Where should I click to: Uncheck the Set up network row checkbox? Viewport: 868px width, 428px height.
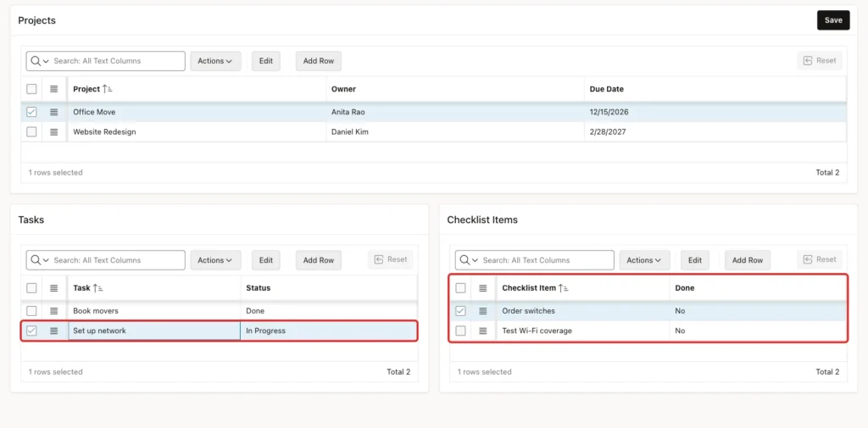31,331
